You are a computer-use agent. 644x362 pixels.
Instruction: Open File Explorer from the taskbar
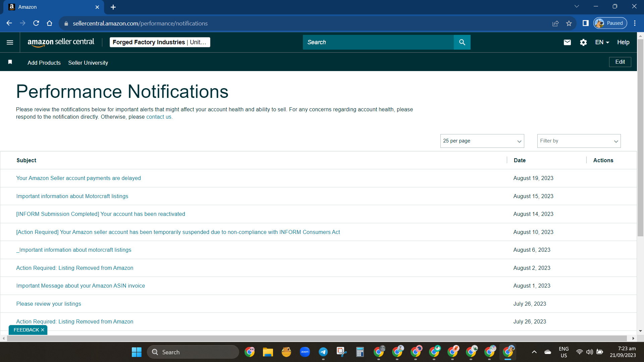pyautogui.click(x=268, y=352)
